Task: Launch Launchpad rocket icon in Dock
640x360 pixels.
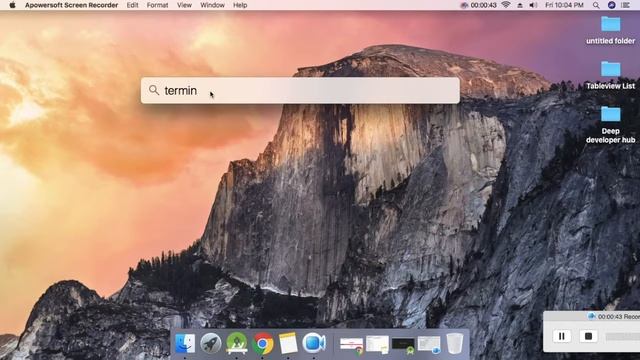Action: (x=211, y=343)
